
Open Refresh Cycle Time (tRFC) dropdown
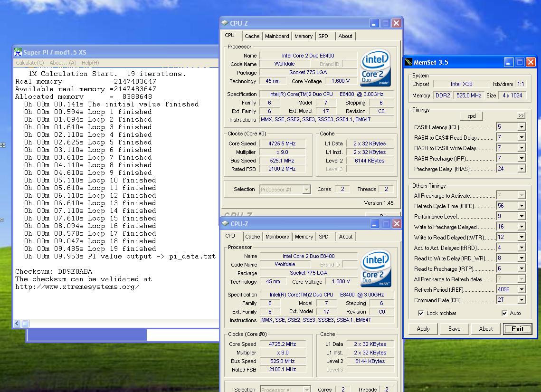pos(522,206)
